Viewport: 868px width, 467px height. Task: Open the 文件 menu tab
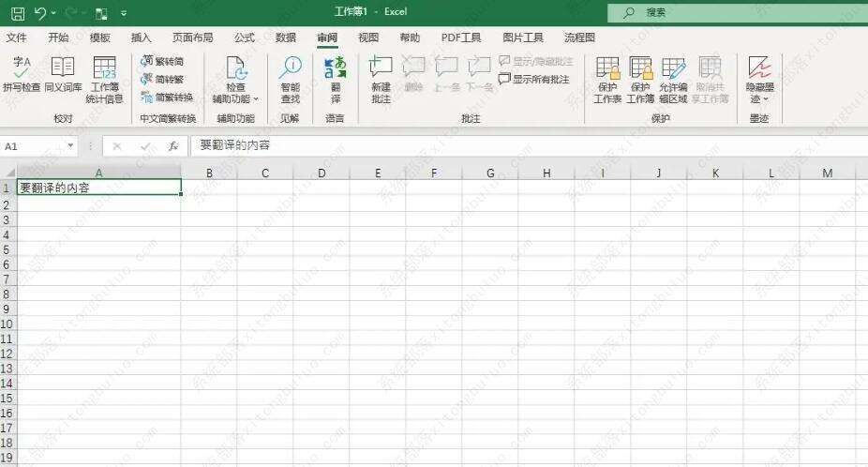(x=16, y=38)
